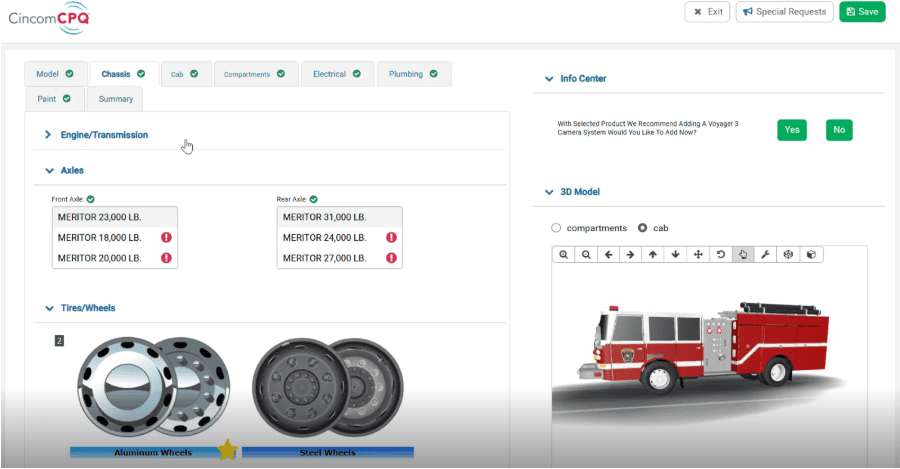This screenshot has height=469, width=900.
Task: Switch to solid cube view in 3D toolbar
Action: tap(811, 254)
